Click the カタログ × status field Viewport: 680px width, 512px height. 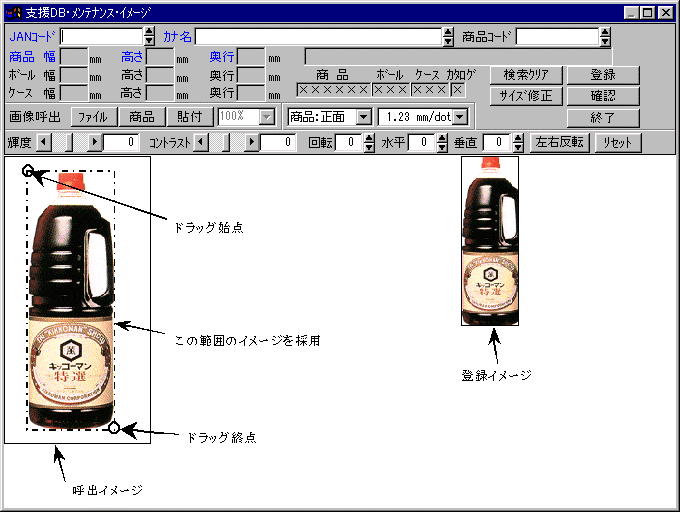coord(458,90)
